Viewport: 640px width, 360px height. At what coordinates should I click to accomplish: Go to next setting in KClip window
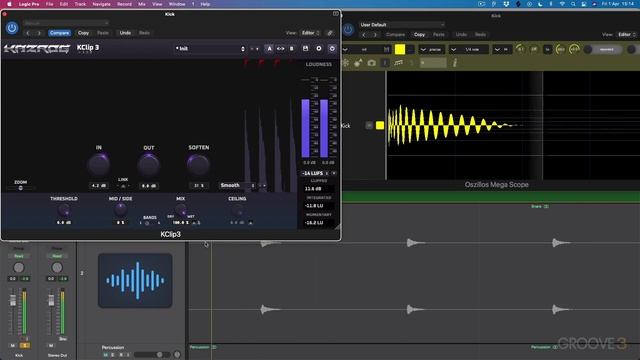click(x=39, y=33)
